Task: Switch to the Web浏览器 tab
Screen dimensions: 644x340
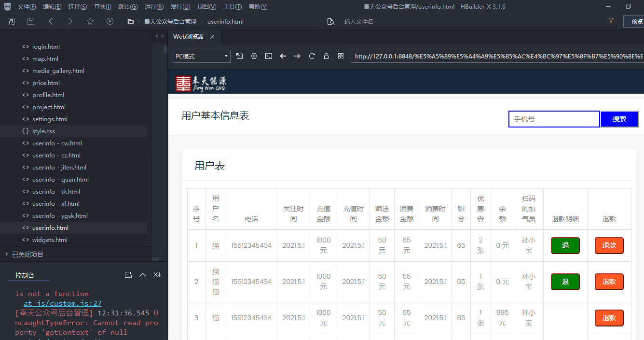Action: tap(189, 37)
